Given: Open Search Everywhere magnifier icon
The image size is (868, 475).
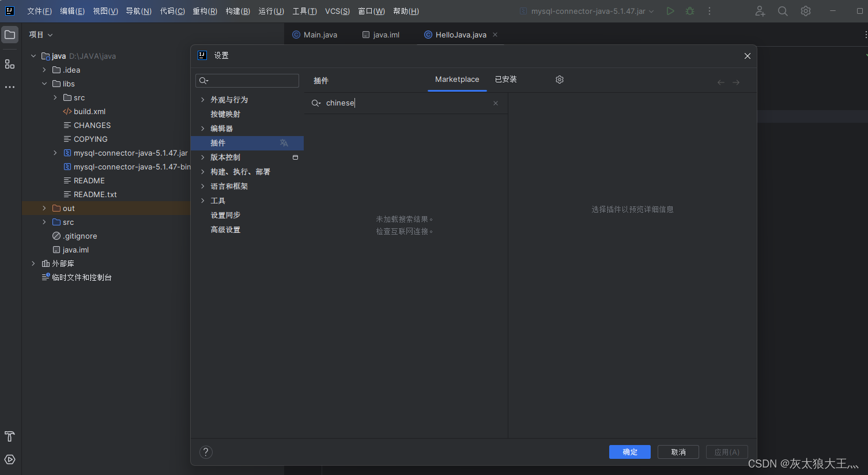Looking at the screenshot, I should tap(782, 10).
